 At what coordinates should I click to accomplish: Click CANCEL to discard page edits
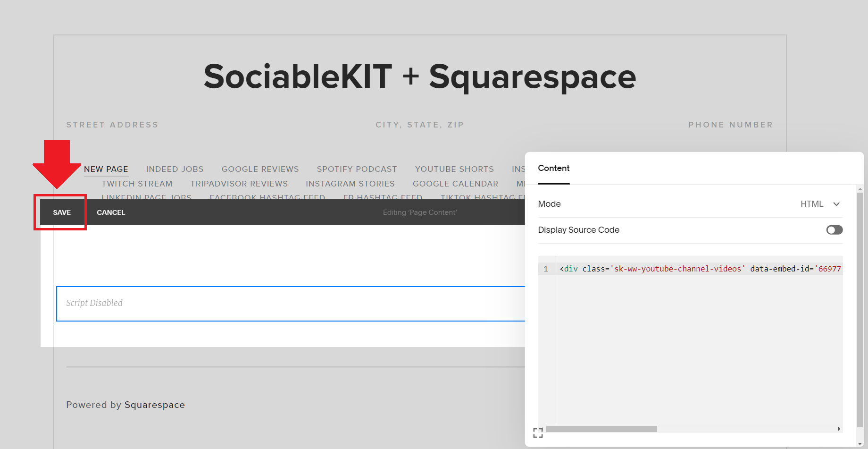coord(110,212)
